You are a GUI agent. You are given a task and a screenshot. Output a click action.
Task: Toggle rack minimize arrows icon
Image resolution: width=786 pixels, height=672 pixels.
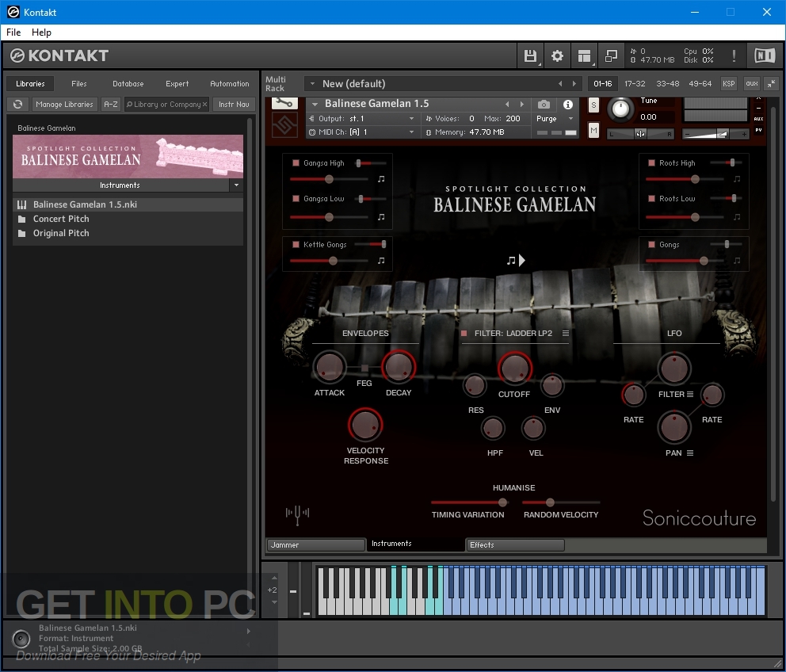click(x=772, y=84)
